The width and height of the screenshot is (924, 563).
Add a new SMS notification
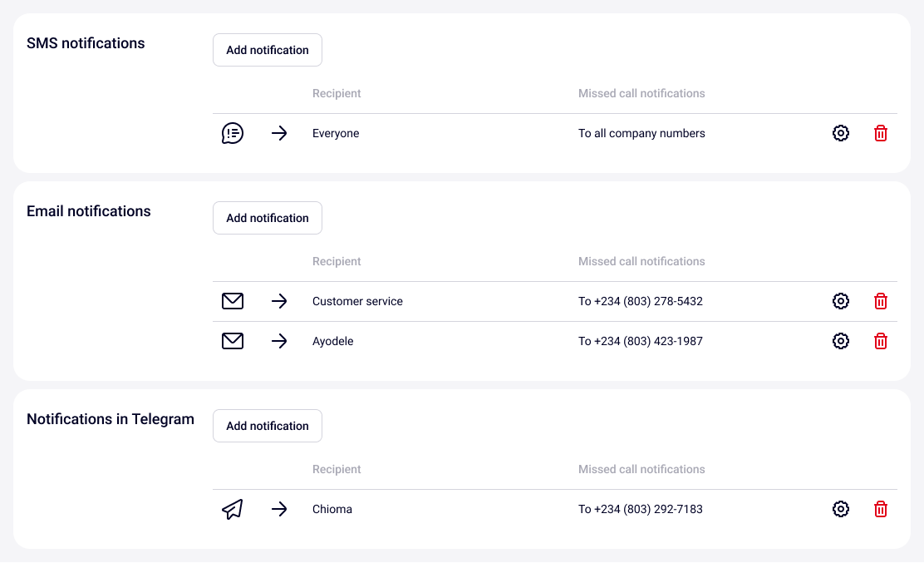pos(268,50)
